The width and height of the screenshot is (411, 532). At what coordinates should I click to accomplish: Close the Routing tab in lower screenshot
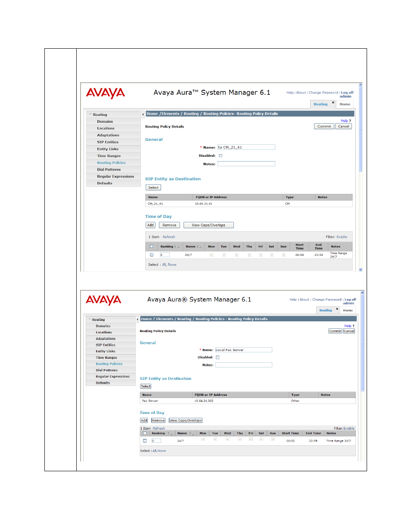coord(337,308)
